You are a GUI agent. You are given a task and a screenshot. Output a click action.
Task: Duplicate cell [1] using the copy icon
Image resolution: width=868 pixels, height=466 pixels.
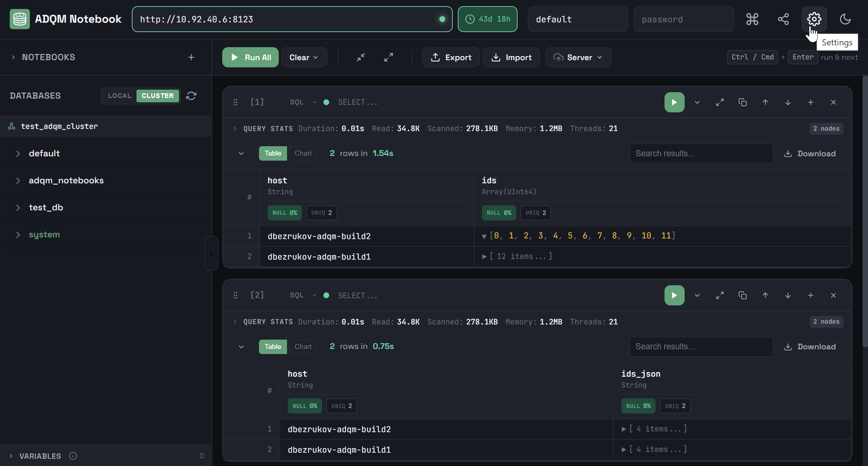[743, 102]
